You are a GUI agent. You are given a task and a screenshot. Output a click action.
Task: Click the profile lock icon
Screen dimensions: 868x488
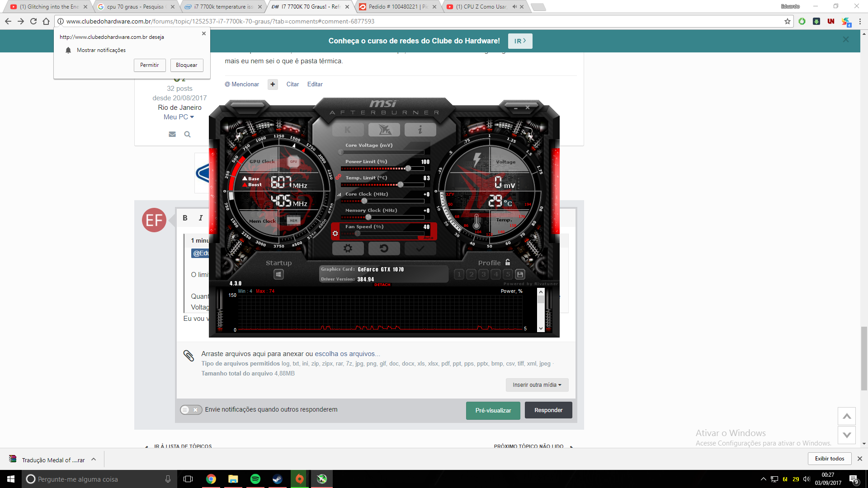tap(508, 262)
